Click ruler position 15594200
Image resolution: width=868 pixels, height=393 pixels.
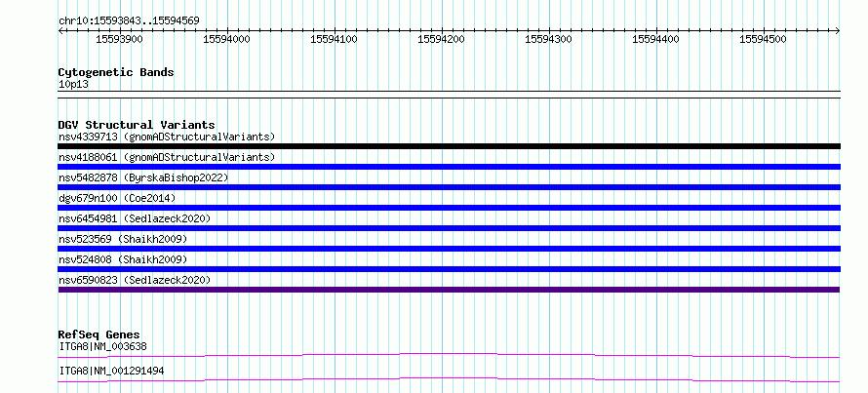pyautogui.click(x=441, y=39)
